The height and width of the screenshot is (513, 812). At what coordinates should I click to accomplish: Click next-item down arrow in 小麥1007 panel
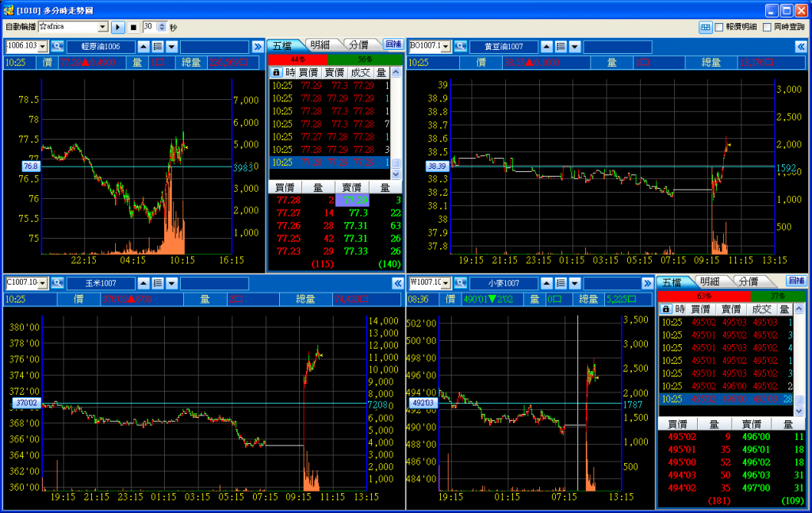coord(575,283)
